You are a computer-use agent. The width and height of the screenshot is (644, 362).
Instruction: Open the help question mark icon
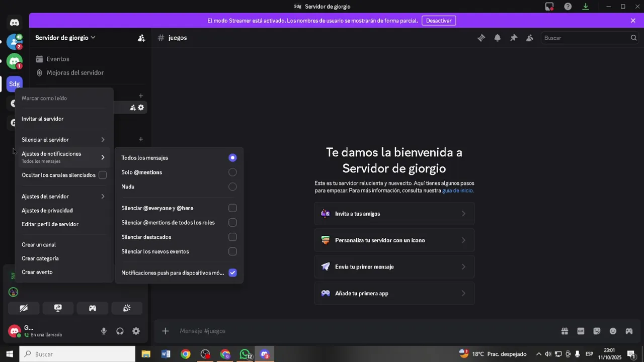click(x=568, y=7)
